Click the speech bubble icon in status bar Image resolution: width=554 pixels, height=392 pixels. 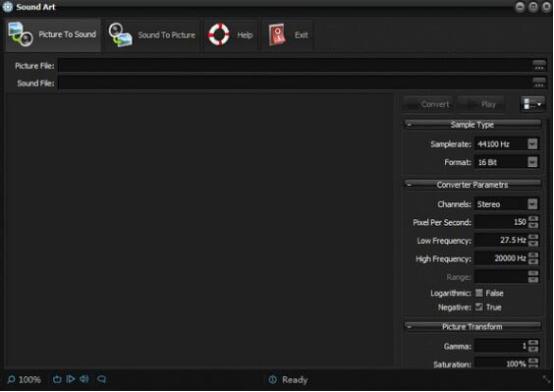pos(101,379)
